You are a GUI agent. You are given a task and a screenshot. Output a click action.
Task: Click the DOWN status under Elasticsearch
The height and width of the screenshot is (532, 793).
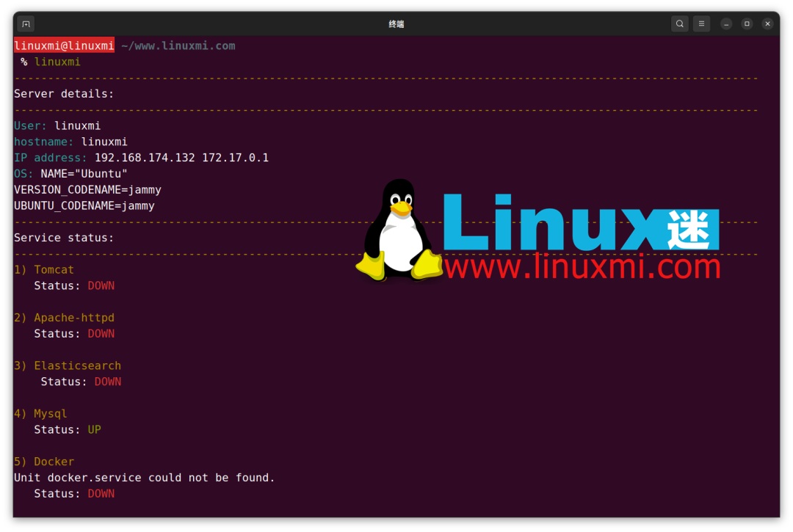[108, 382]
